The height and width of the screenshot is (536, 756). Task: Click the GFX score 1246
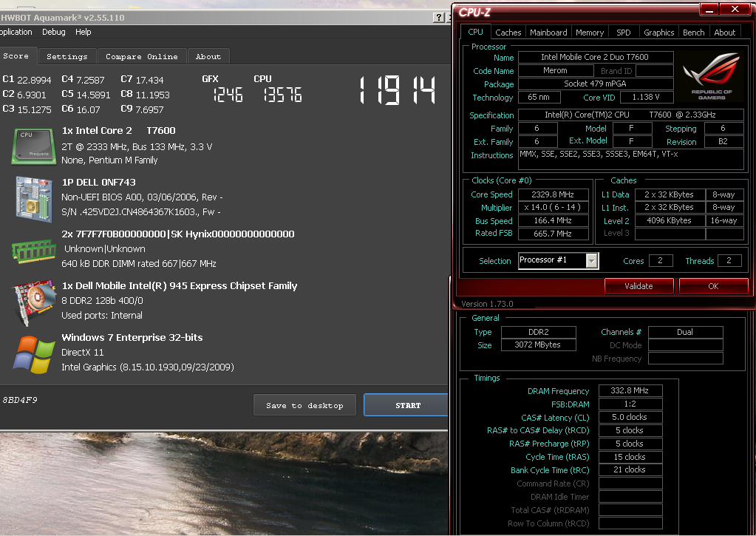[x=228, y=95]
